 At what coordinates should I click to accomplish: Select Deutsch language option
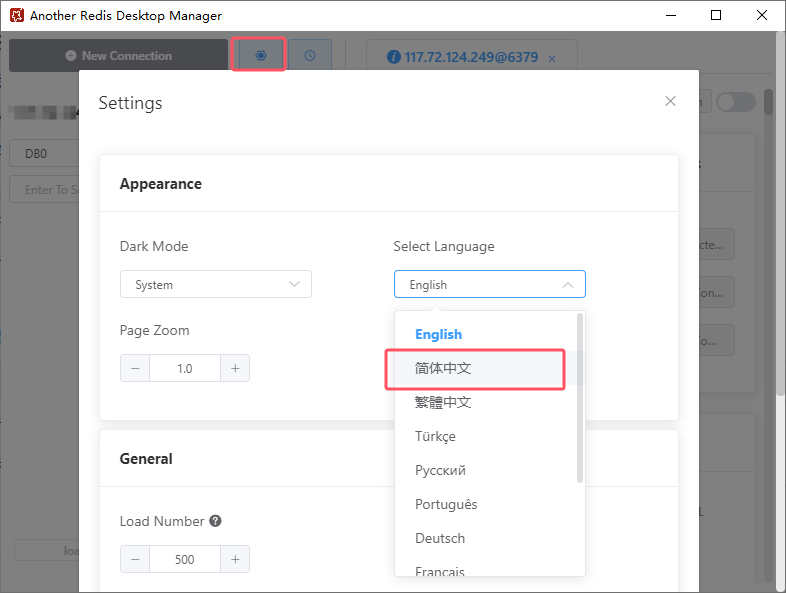click(440, 538)
